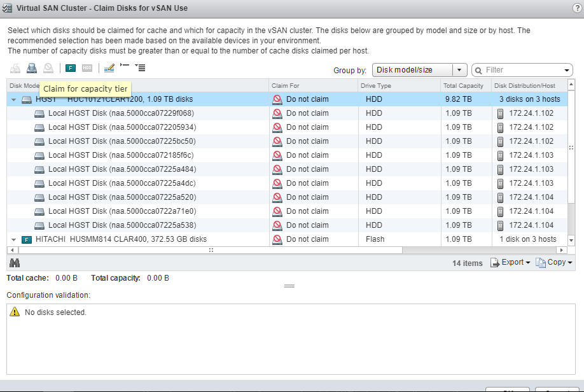The height and width of the screenshot is (392, 584).
Task: Click the collapse all groups toolbar icon
Action: click(125, 67)
